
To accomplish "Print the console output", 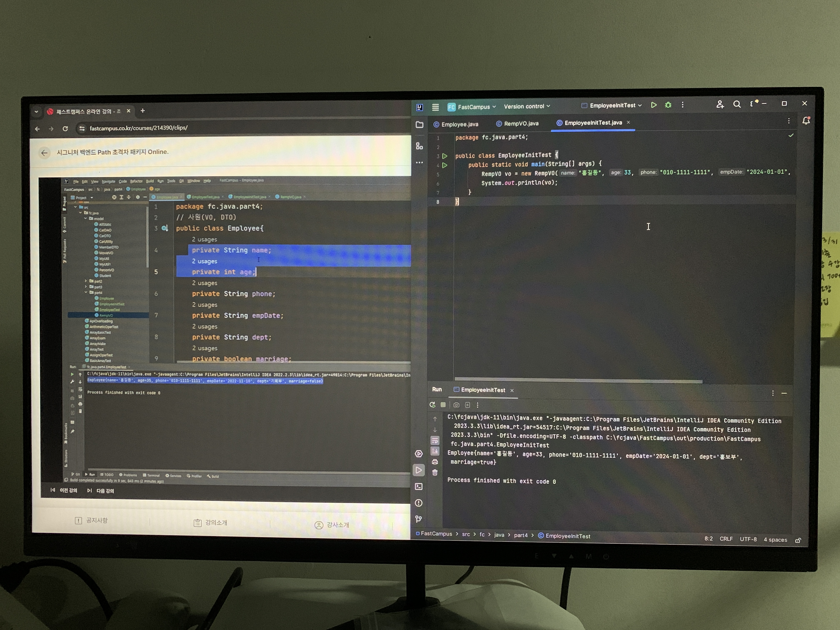I will tap(435, 462).
